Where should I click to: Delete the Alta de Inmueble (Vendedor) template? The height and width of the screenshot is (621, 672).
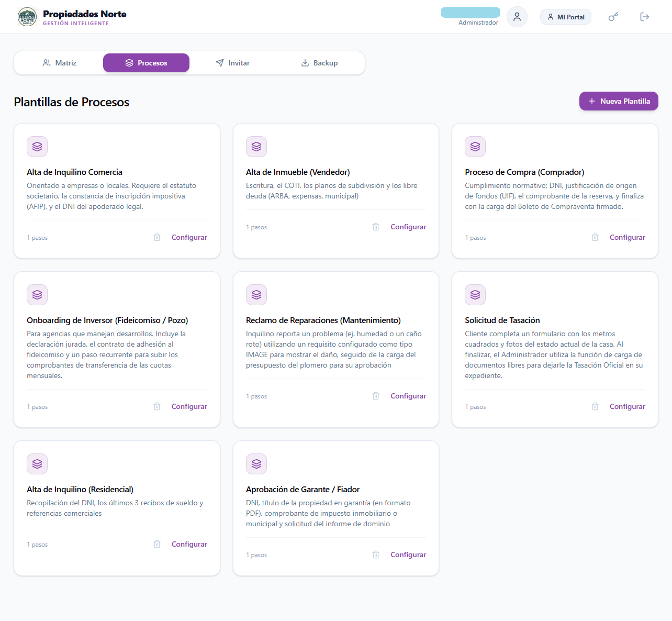[x=376, y=227]
